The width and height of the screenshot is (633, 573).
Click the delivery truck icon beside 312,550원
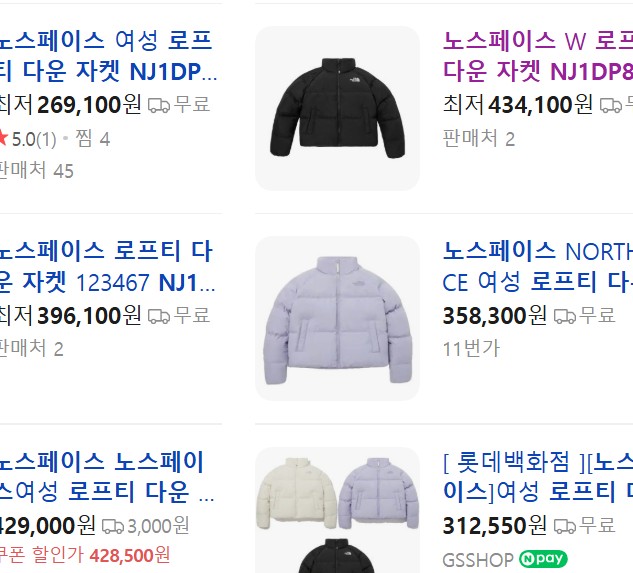point(565,526)
